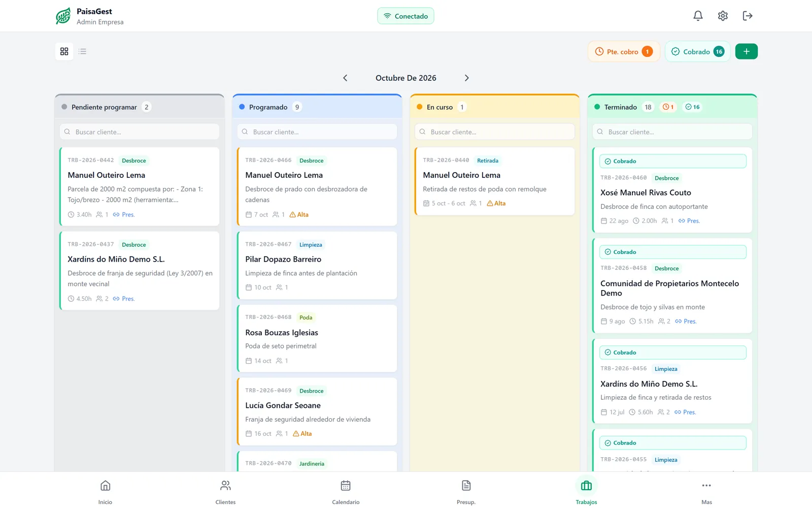Open Pres. link on Comunidad de Propietarios card
The height and width of the screenshot is (508, 812).
tap(686, 321)
